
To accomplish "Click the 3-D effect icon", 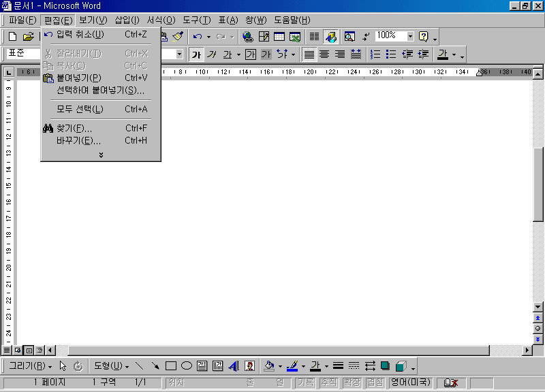I will click(401, 366).
